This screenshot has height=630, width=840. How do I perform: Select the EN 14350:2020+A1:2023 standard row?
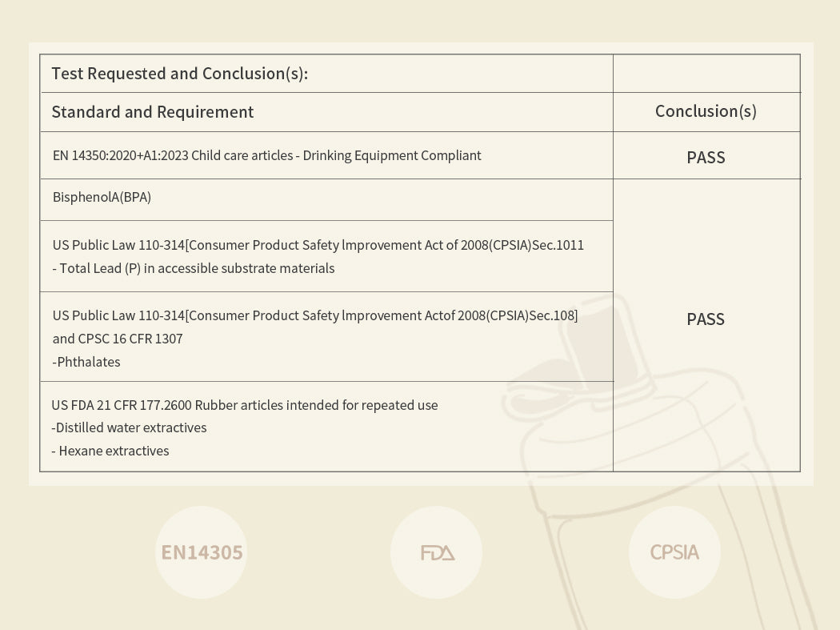pos(266,155)
